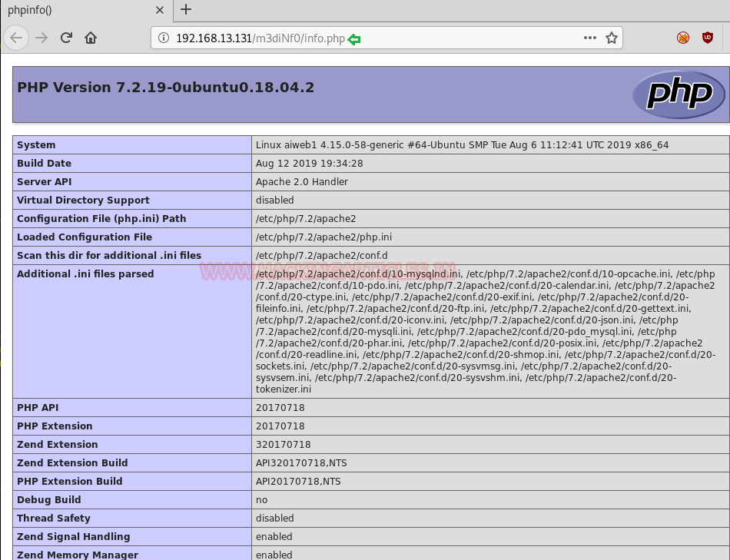
Task: Select 'API320170718,NTS' value
Action: coord(301,462)
